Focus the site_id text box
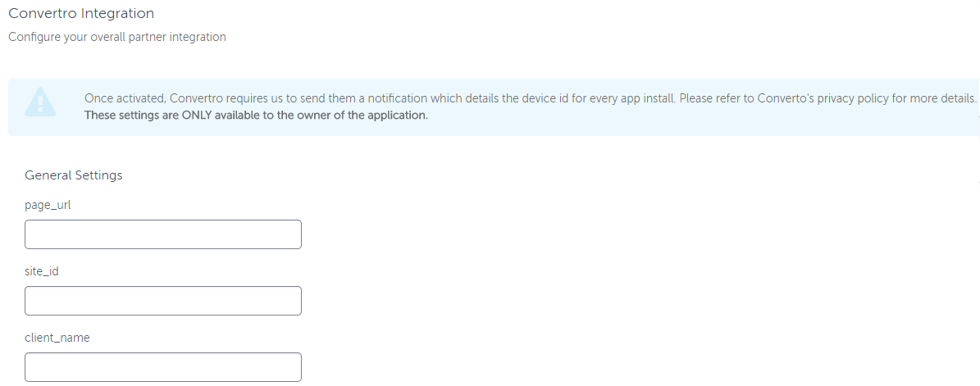The width and height of the screenshot is (980, 386). click(163, 301)
